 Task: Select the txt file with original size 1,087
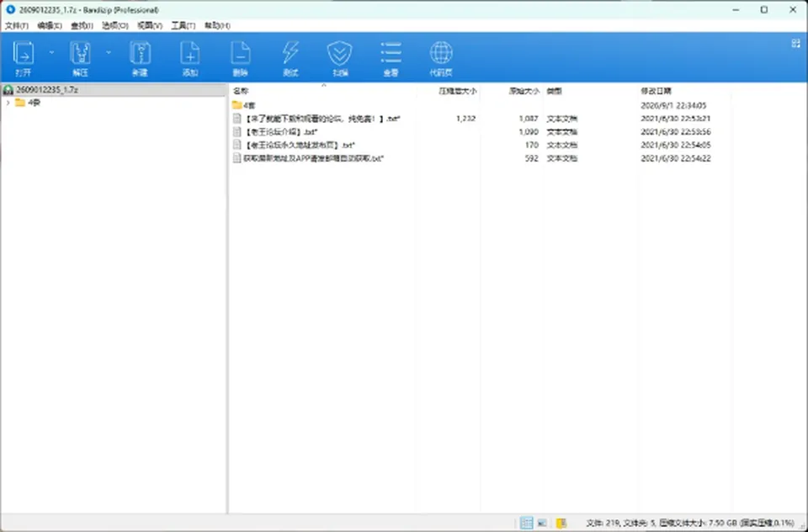pyautogui.click(x=481, y=119)
